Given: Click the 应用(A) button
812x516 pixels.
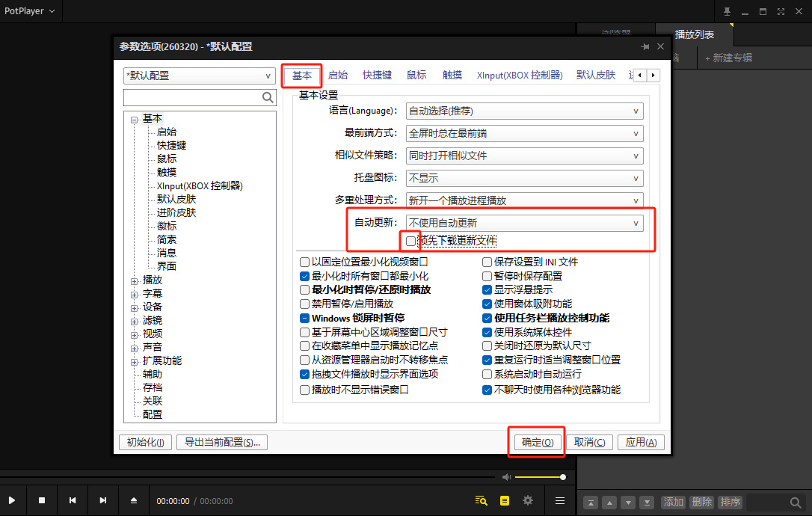Looking at the screenshot, I should (x=641, y=443).
